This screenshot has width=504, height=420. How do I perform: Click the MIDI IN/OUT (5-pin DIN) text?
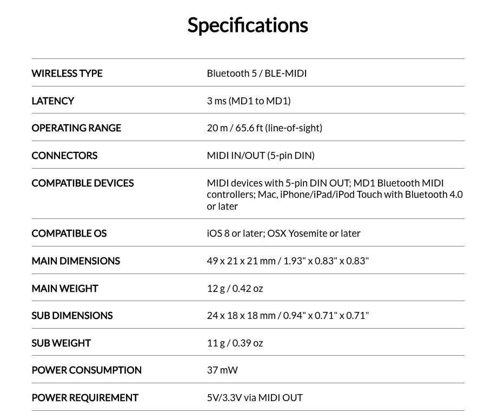pos(261,156)
